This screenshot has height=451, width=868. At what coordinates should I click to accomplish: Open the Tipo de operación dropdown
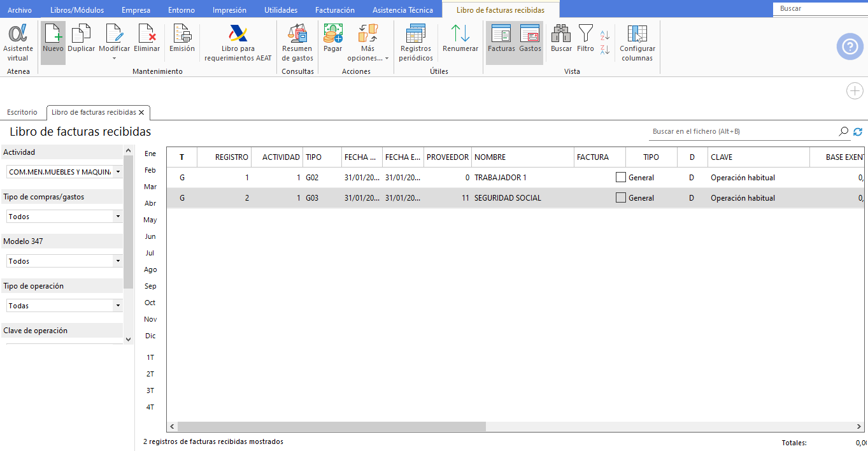coord(64,306)
